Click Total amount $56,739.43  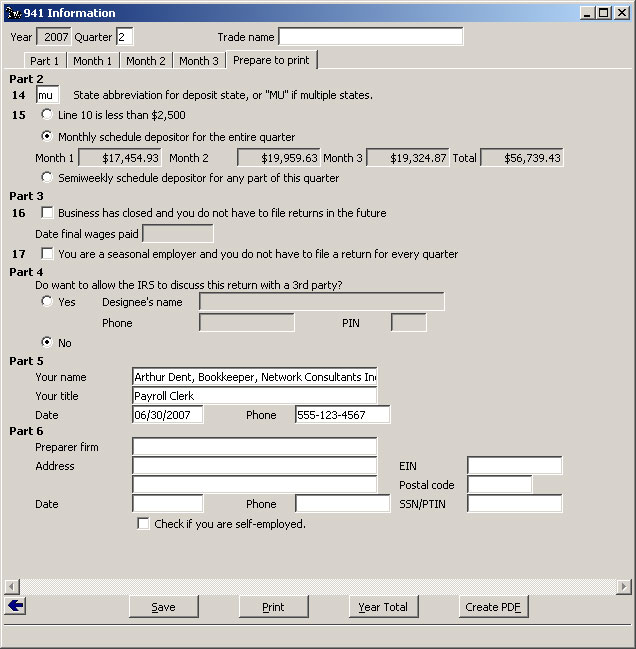click(522, 158)
